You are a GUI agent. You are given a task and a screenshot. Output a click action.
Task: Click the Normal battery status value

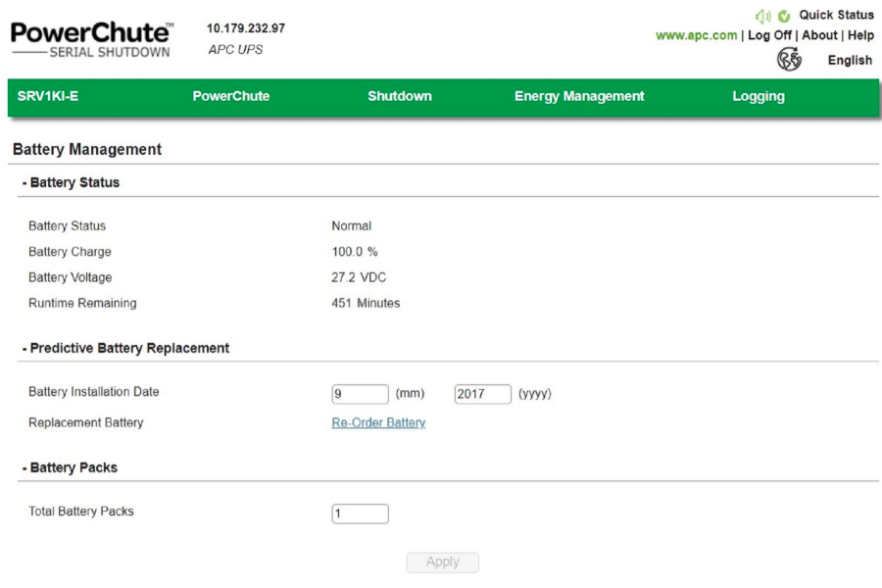point(352,226)
